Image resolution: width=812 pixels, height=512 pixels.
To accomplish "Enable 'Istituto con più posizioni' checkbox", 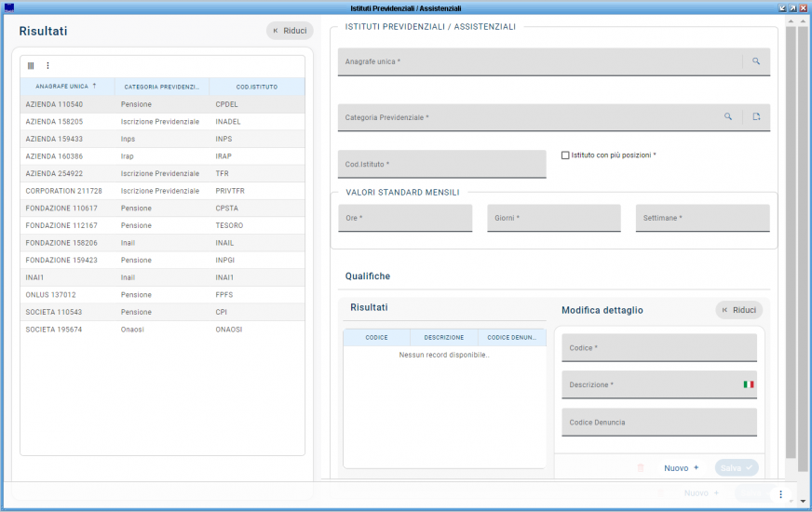I will (565, 155).
